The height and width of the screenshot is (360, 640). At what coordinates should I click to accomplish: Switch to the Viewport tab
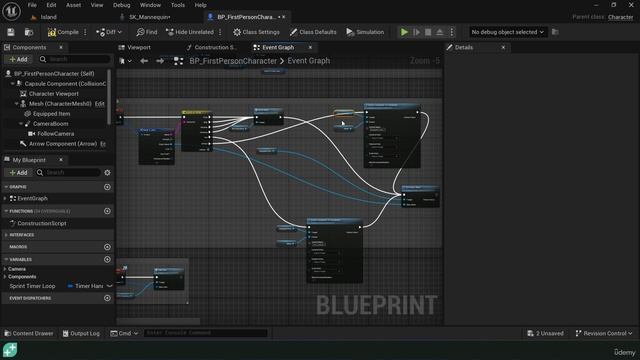[139, 47]
